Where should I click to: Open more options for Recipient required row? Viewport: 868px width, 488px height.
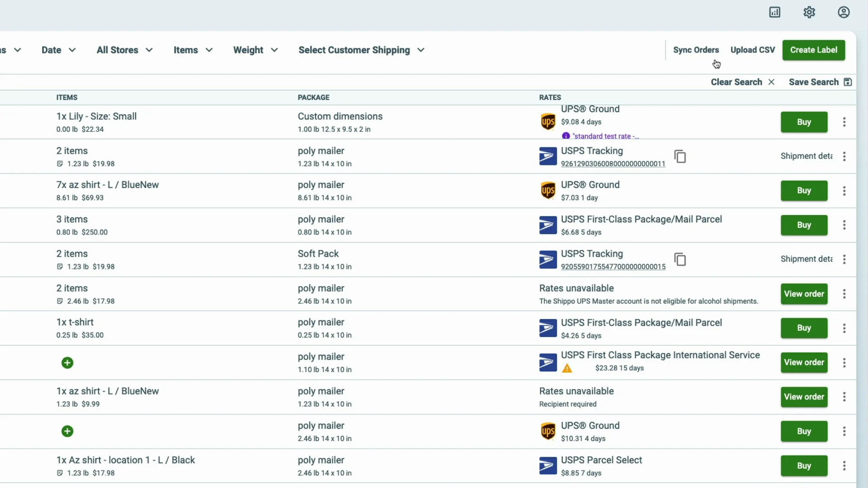(844, 397)
